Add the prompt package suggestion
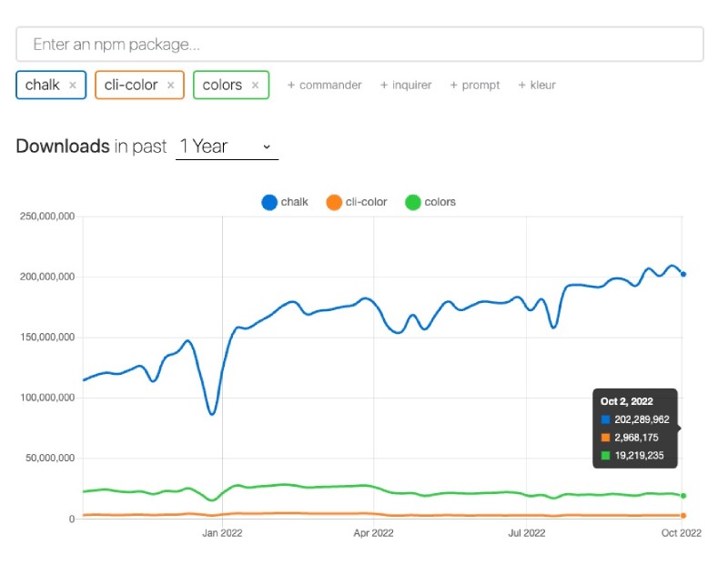The width and height of the screenshot is (728, 565). click(474, 85)
